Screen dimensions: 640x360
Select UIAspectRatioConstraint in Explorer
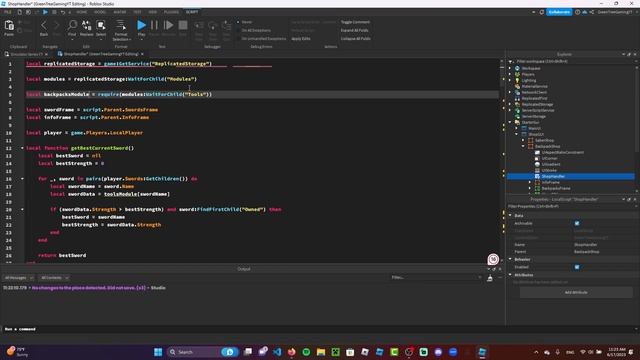563,152
